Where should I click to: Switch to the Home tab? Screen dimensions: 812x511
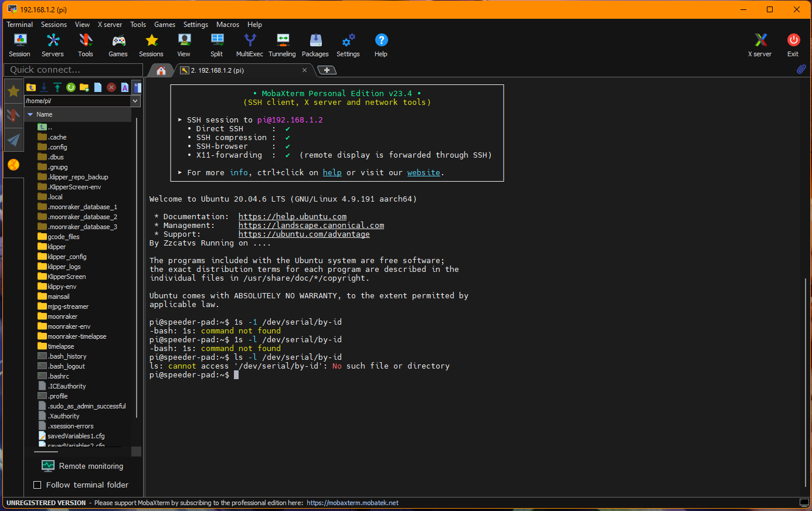coord(161,70)
